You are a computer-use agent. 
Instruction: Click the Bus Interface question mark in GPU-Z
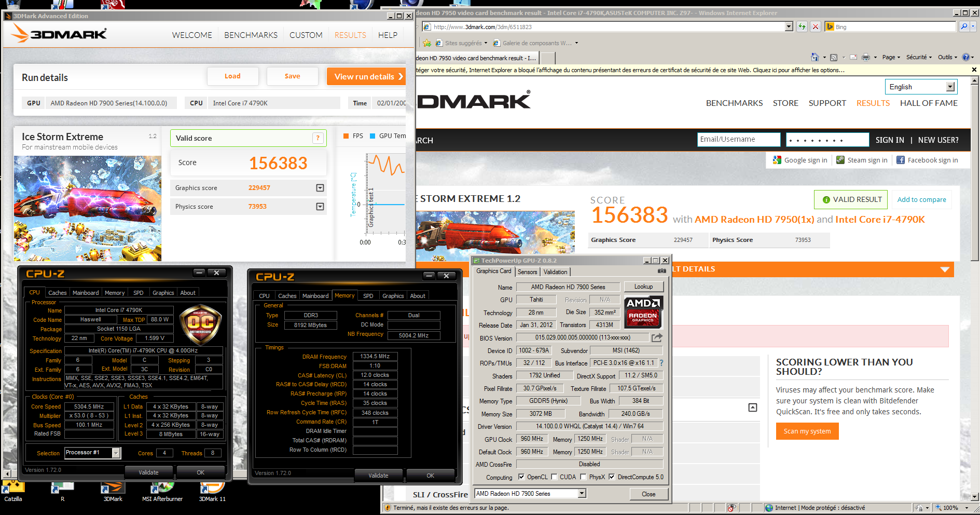pos(661,363)
